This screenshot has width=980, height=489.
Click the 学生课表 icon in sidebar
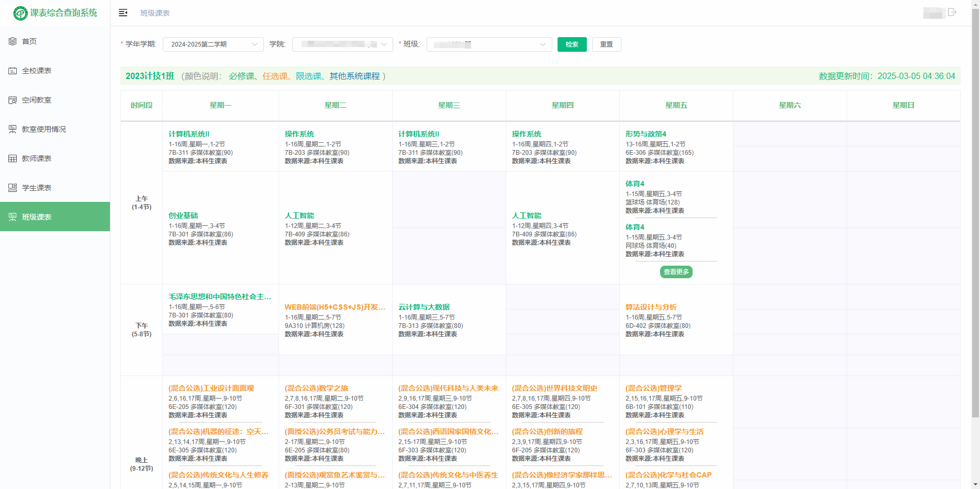pos(13,188)
